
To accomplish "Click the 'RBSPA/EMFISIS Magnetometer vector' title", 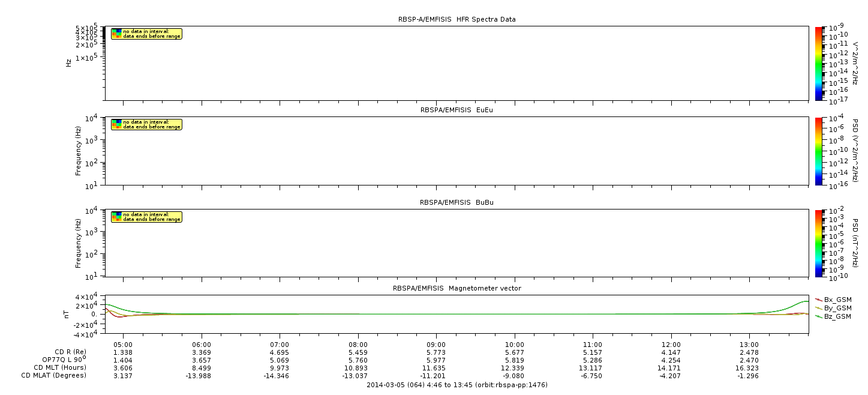I will click(x=456, y=288).
